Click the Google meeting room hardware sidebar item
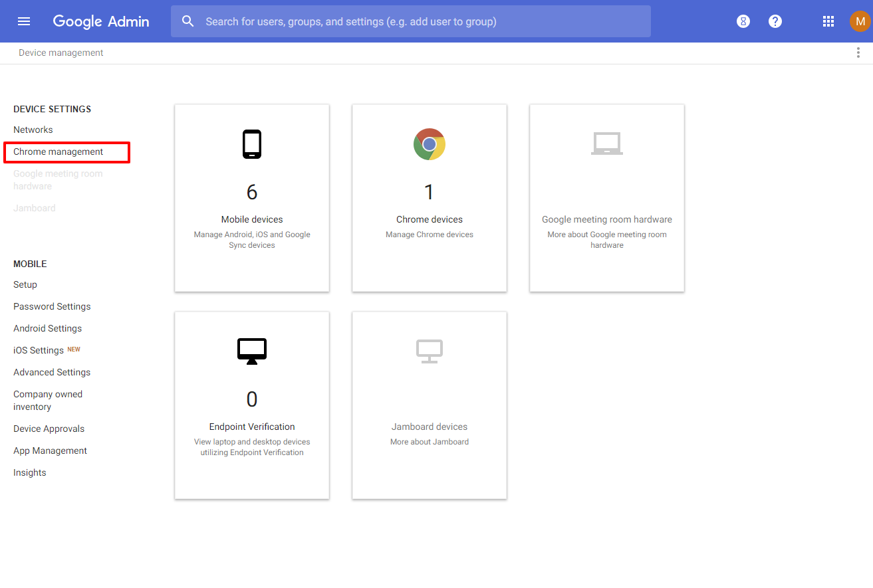This screenshot has height=588, width=873. pyautogui.click(x=58, y=180)
